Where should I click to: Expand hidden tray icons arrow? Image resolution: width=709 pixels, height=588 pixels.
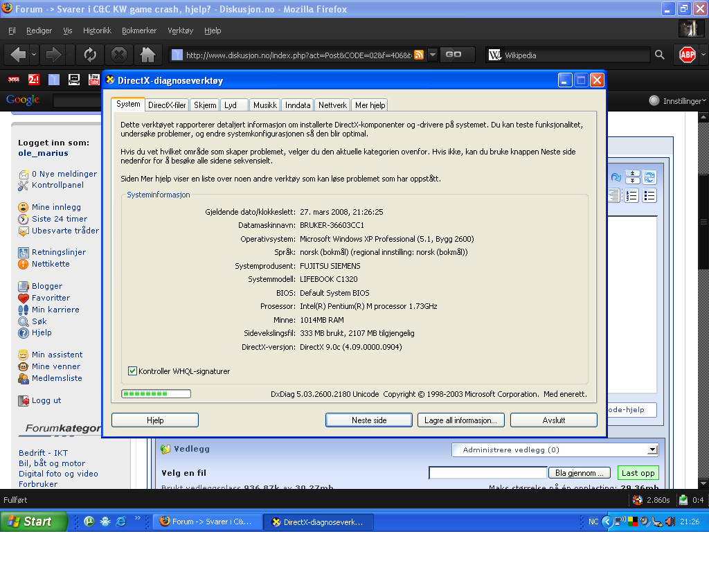(607, 522)
